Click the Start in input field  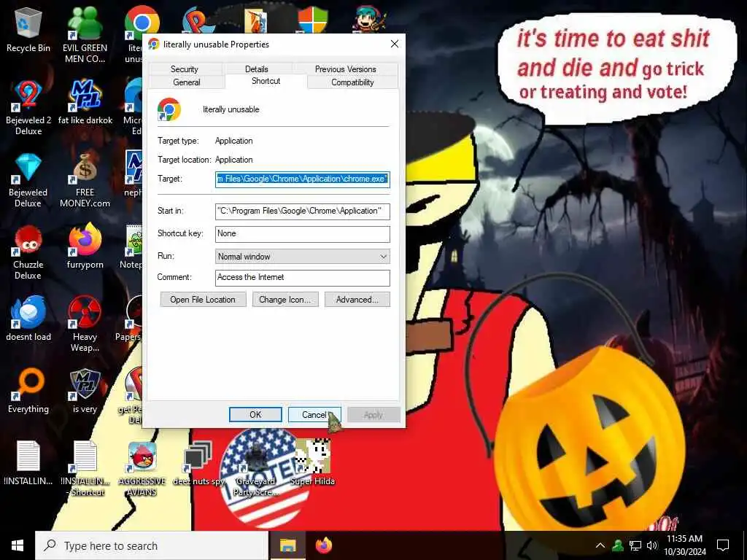(303, 211)
